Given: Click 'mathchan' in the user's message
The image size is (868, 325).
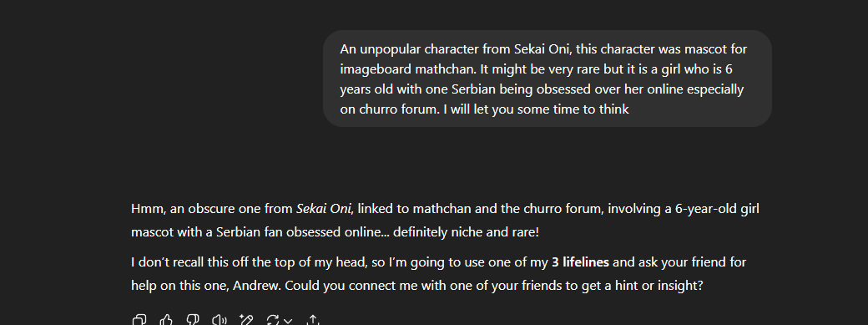Looking at the screenshot, I should [x=440, y=69].
